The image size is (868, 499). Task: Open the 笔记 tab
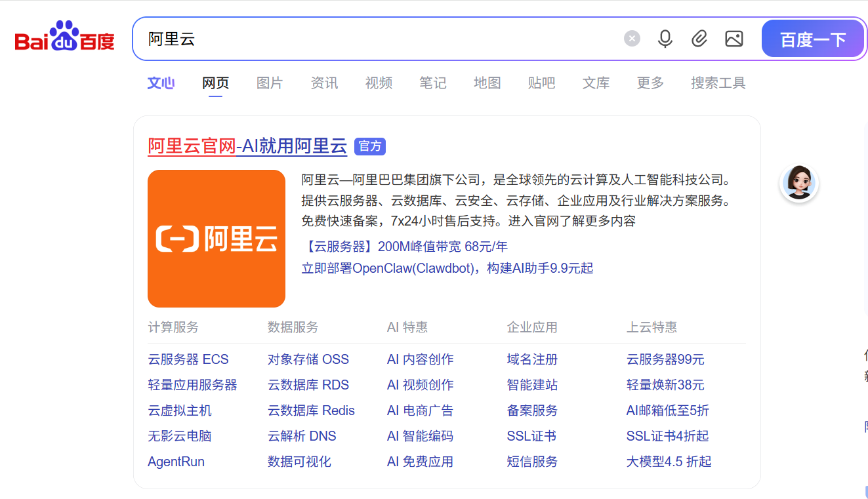click(433, 83)
